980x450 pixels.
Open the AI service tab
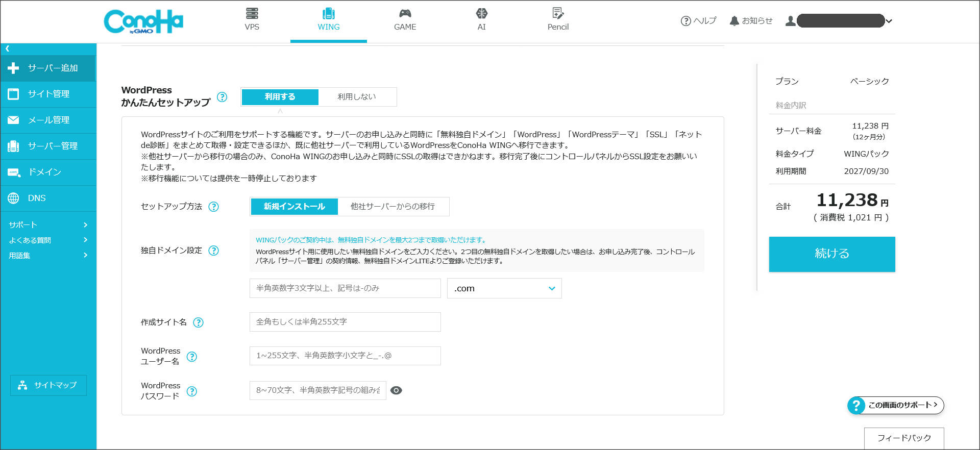(x=481, y=20)
